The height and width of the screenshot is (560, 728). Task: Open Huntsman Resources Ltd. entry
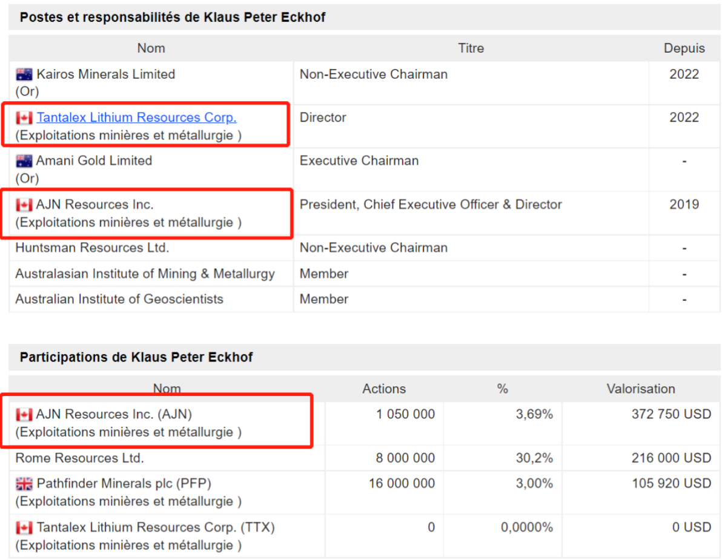92,248
